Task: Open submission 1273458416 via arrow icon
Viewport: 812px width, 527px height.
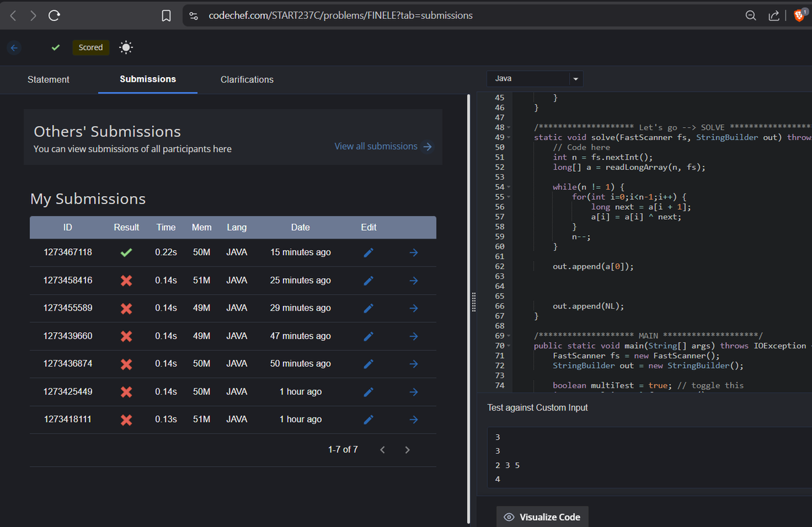Action: 414,280
